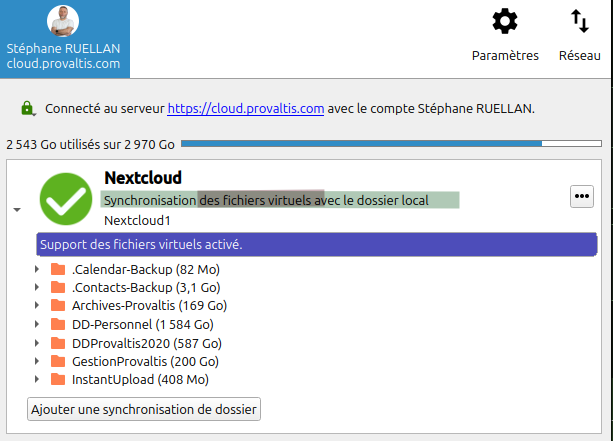
Task: Click the virtual files support banner
Action: 317,244
